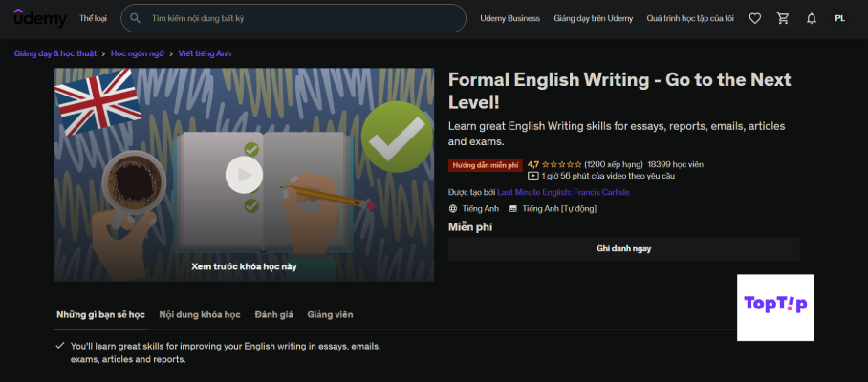Open the Udemy home logo
The width and height of the screenshot is (868, 382).
(x=40, y=18)
